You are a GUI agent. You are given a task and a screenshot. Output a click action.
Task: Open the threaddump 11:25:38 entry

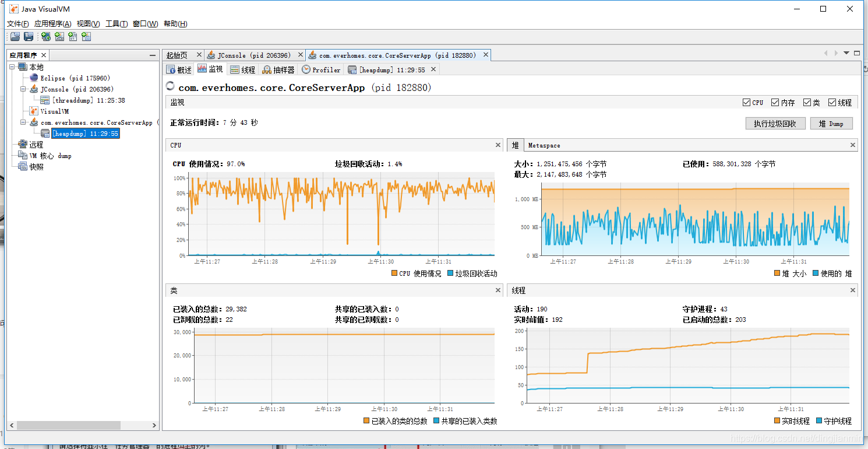[x=88, y=100]
